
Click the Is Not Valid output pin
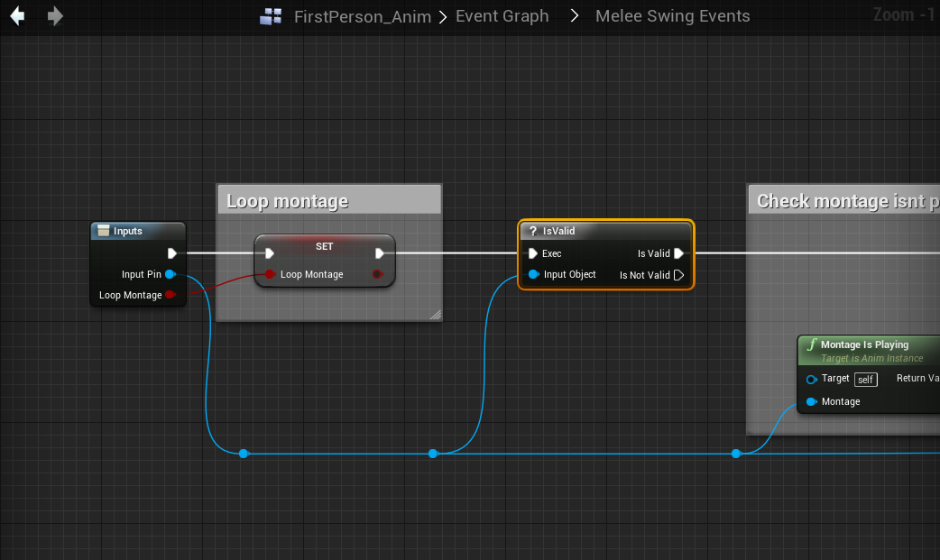coord(679,275)
